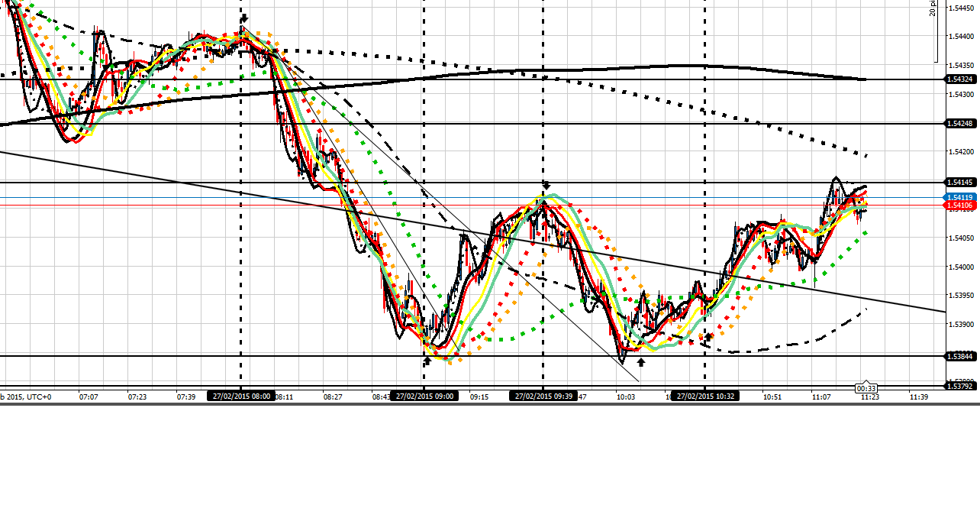Viewport: 980px width, 505px height.
Task: Click the 1.54324 horizontal line price tag
Action: click(959, 79)
